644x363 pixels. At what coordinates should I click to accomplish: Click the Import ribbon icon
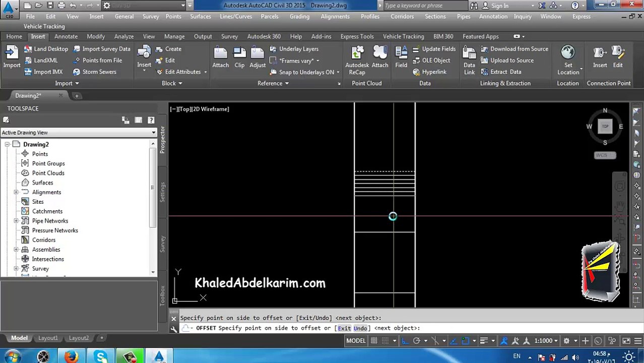[x=12, y=57]
